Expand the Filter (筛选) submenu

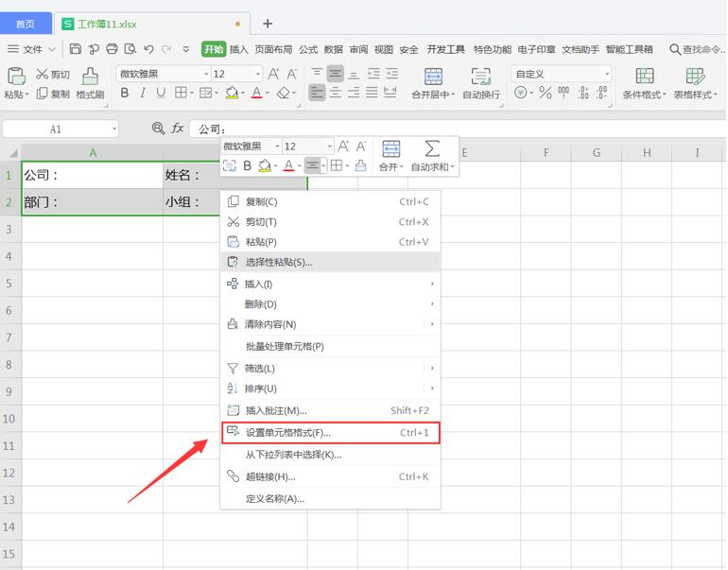(x=432, y=368)
